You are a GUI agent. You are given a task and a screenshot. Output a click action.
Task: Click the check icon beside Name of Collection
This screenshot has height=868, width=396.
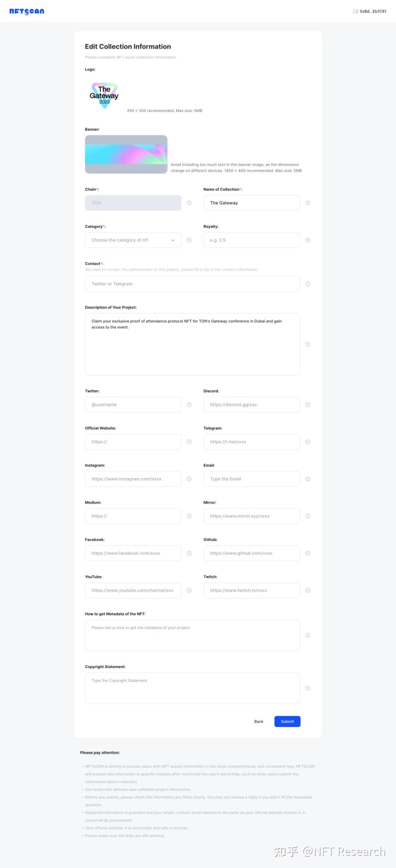[x=308, y=203]
